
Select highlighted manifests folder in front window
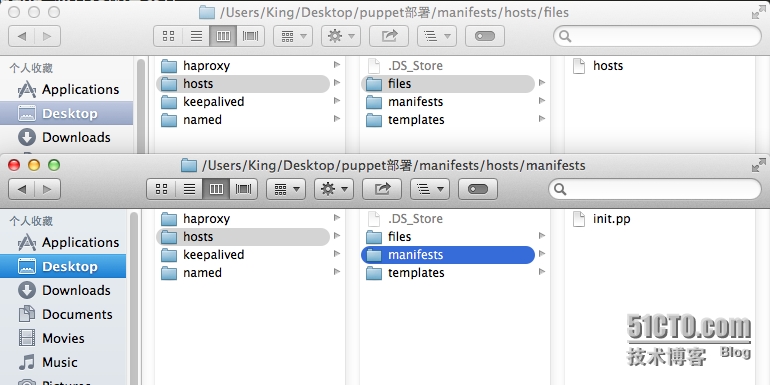point(448,255)
